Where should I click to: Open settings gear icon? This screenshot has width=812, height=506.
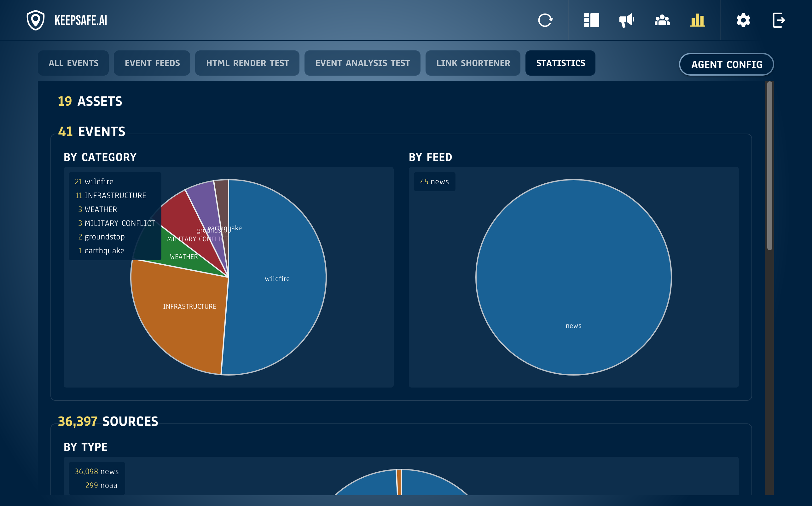[743, 20]
